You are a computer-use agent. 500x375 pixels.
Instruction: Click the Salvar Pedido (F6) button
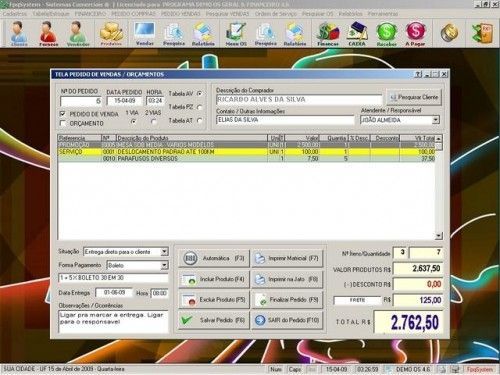214,320
